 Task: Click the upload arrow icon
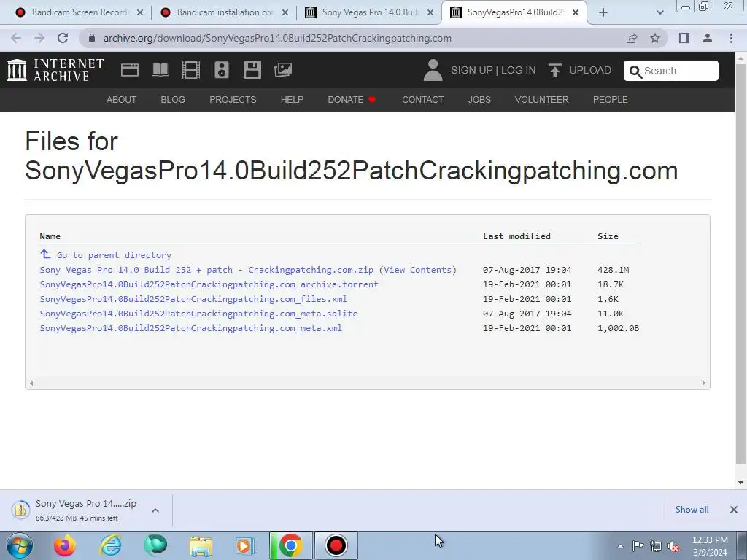554,70
